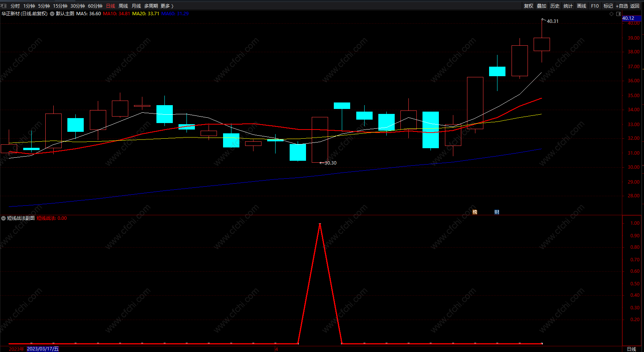Click the 短线战法副图 sub-chart label
The width and height of the screenshot is (644, 352).
(21, 218)
